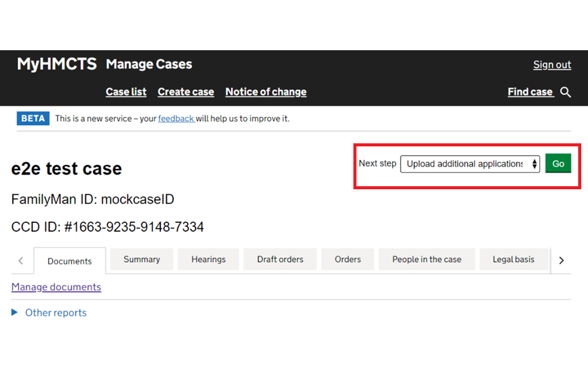Viewport: 588px width, 392px height.
Task: Switch to the Summary tab
Action: point(141,260)
